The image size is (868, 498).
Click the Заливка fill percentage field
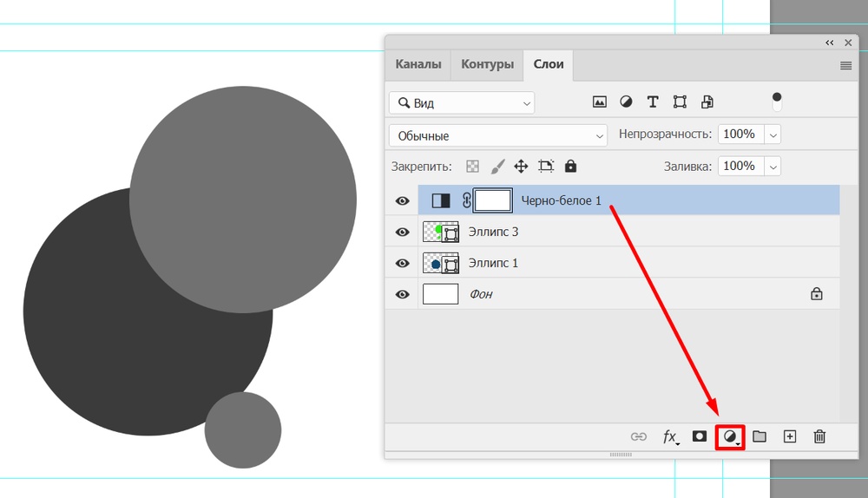pyautogui.click(x=740, y=166)
